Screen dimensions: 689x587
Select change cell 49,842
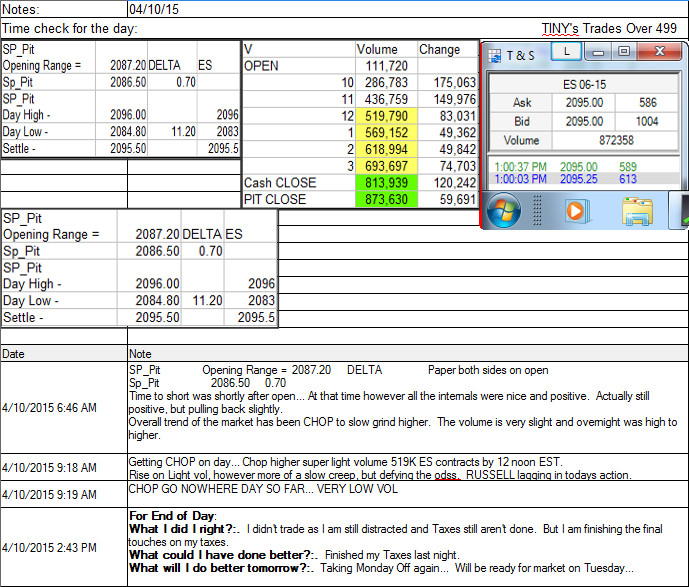pyautogui.click(x=447, y=149)
